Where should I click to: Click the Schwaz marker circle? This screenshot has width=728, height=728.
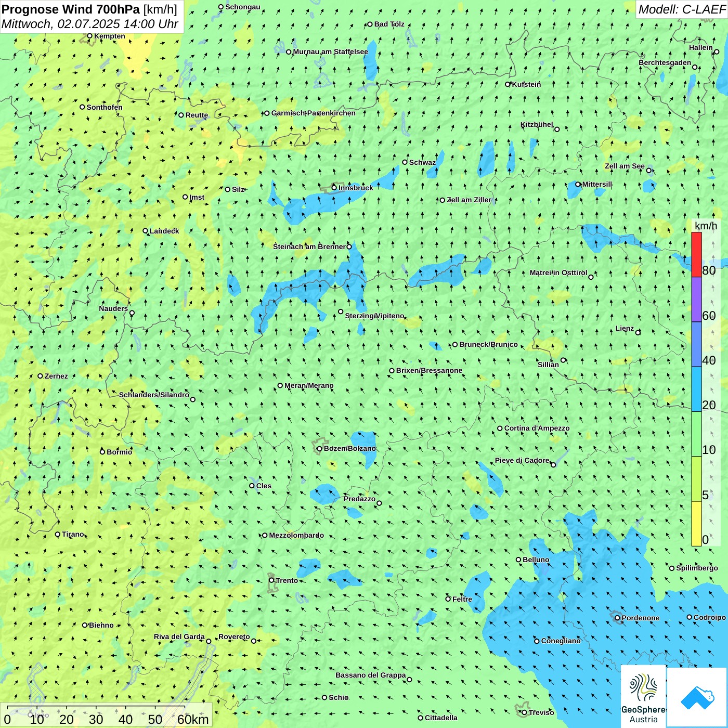click(405, 162)
